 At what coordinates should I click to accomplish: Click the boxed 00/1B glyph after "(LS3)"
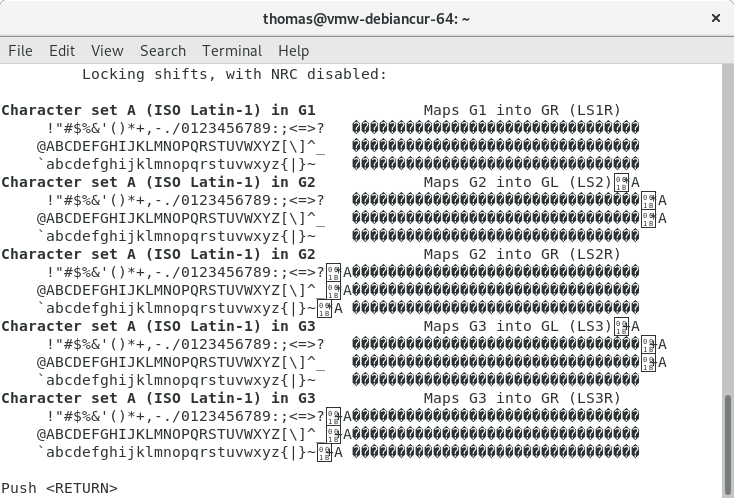pos(621,326)
